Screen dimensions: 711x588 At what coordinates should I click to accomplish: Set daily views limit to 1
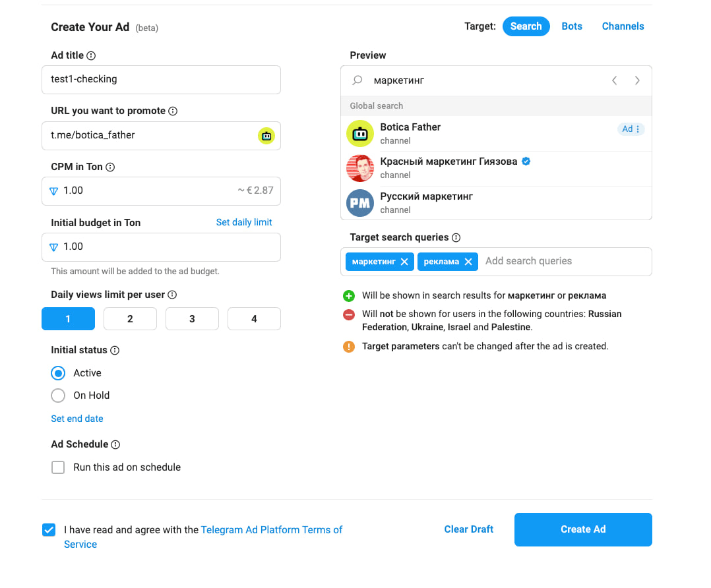point(68,318)
